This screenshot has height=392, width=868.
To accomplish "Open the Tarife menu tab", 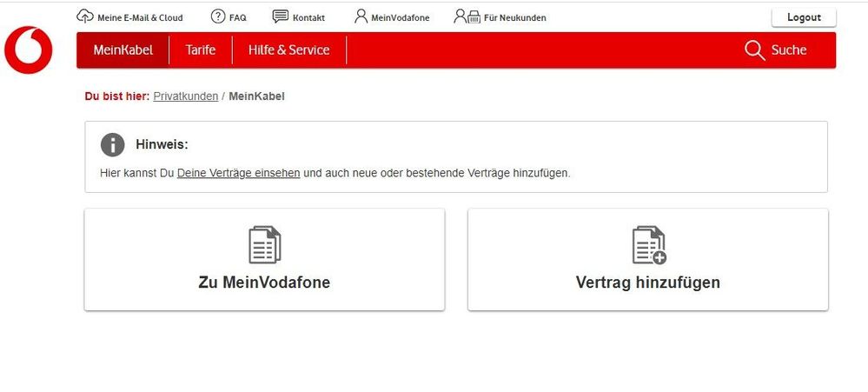I will [x=201, y=50].
